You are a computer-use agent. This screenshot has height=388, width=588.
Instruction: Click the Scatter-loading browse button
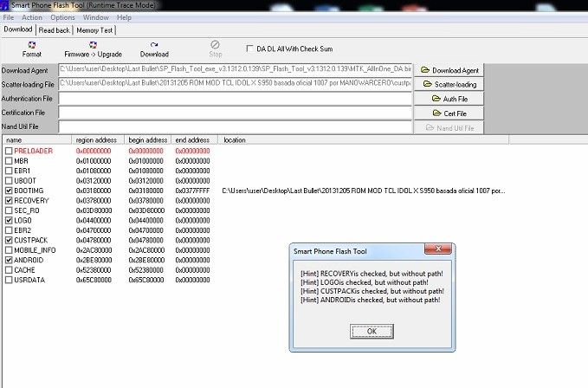449,84
